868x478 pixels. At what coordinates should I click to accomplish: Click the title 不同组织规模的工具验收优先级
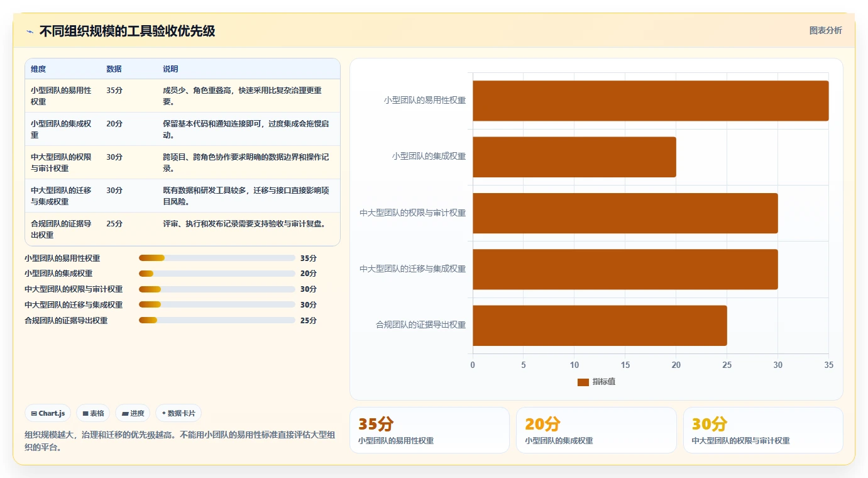pos(127,31)
